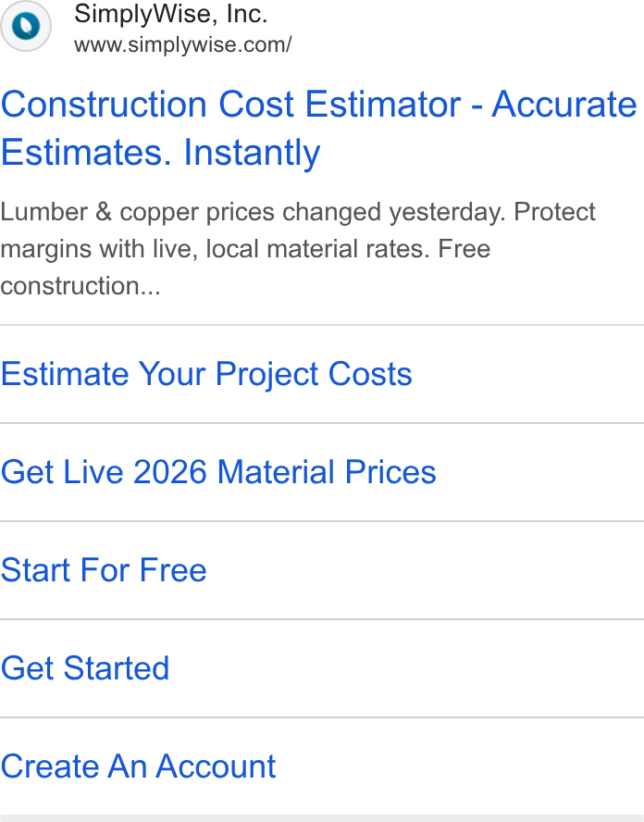This screenshot has width=644, height=822.
Task: Click the word 'Account' in last sitelink
Action: point(216,766)
